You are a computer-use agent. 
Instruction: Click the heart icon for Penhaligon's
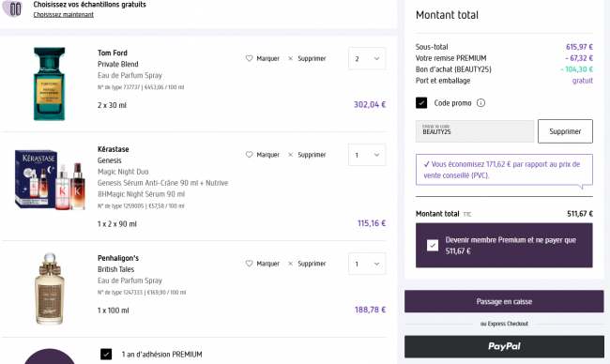[249, 264]
